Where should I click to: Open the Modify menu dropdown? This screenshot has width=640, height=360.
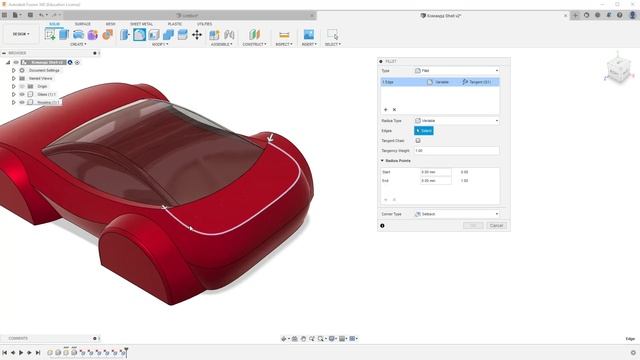coord(160,44)
